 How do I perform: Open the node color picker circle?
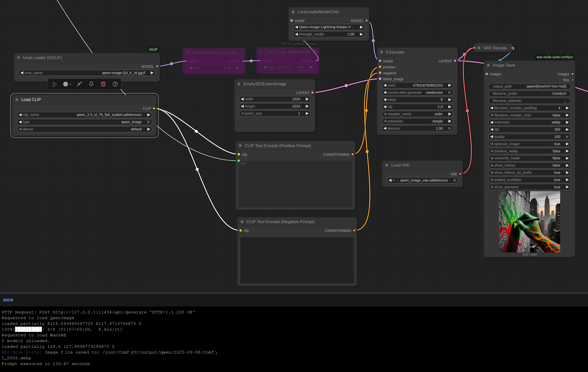[x=65, y=84]
